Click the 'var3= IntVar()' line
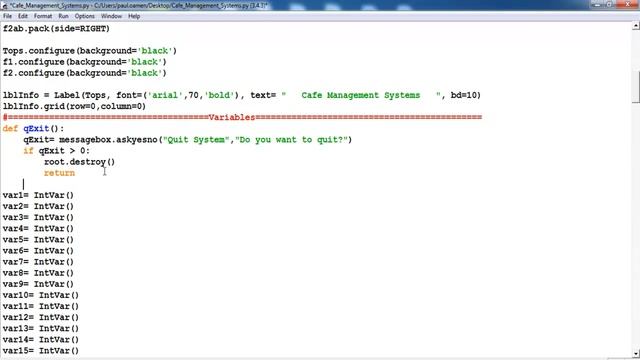 (38, 217)
